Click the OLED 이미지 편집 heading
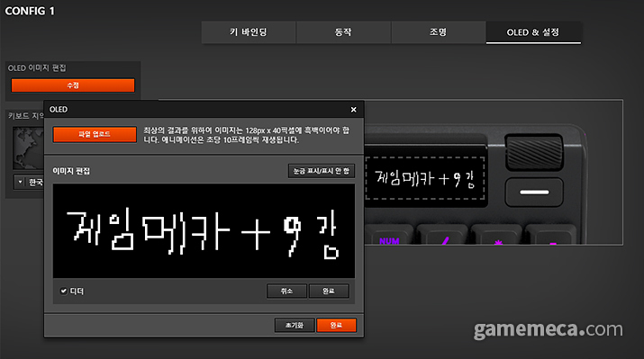Image resolution: width=644 pixels, height=359 pixels. [37, 68]
